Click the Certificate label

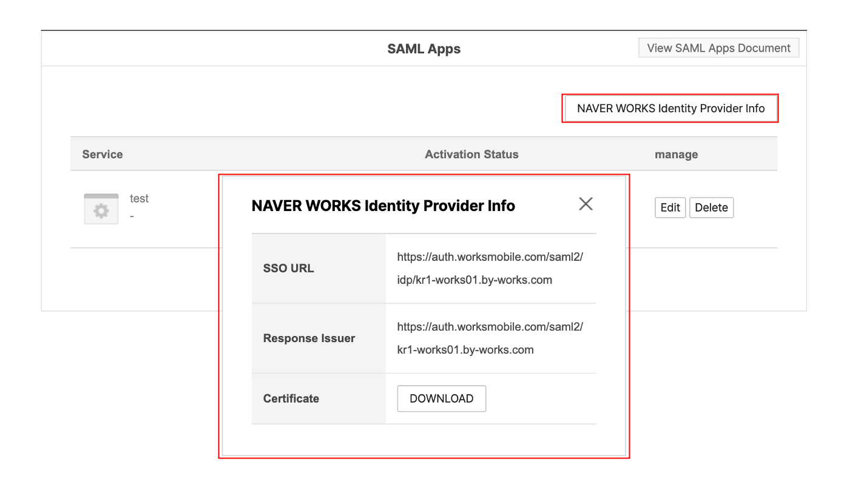[x=291, y=398]
